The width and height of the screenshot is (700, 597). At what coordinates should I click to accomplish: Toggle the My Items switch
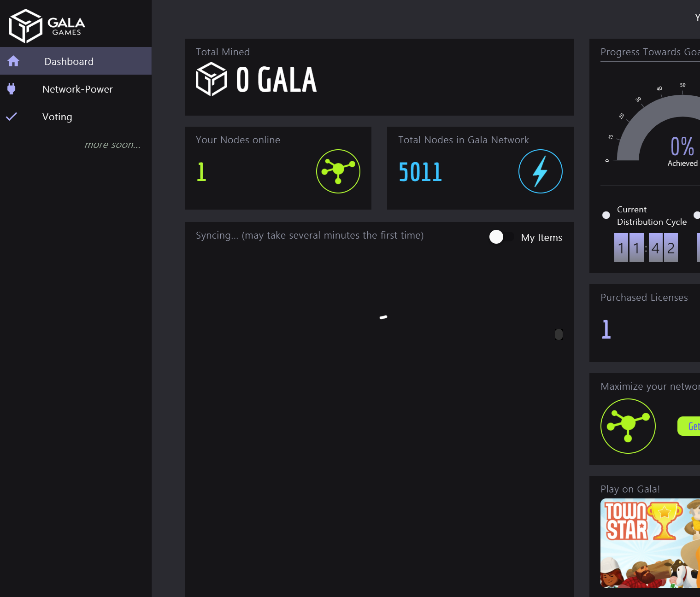[501, 237]
